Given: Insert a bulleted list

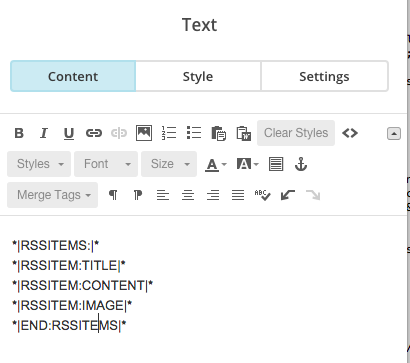Looking at the screenshot, I should pos(194,133).
